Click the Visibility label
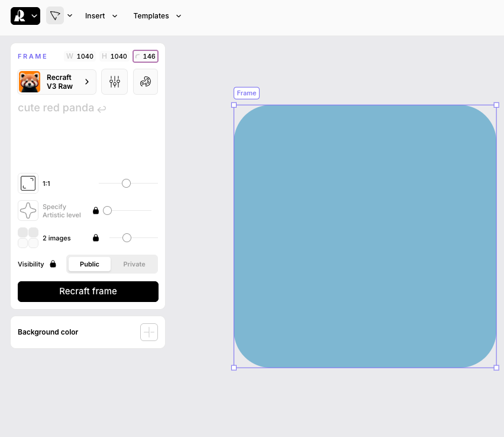Viewport: 504px width, 437px height. pos(31,264)
